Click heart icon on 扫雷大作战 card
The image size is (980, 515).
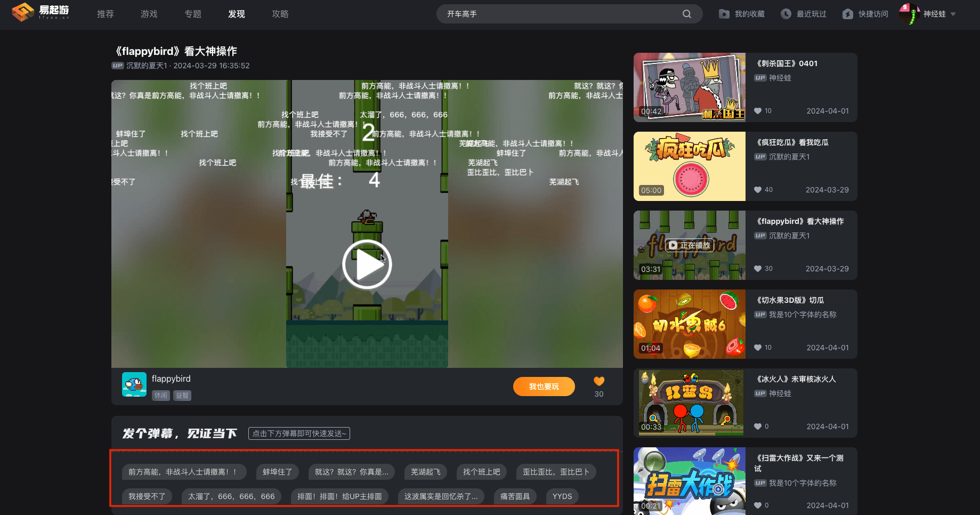coord(758,505)
